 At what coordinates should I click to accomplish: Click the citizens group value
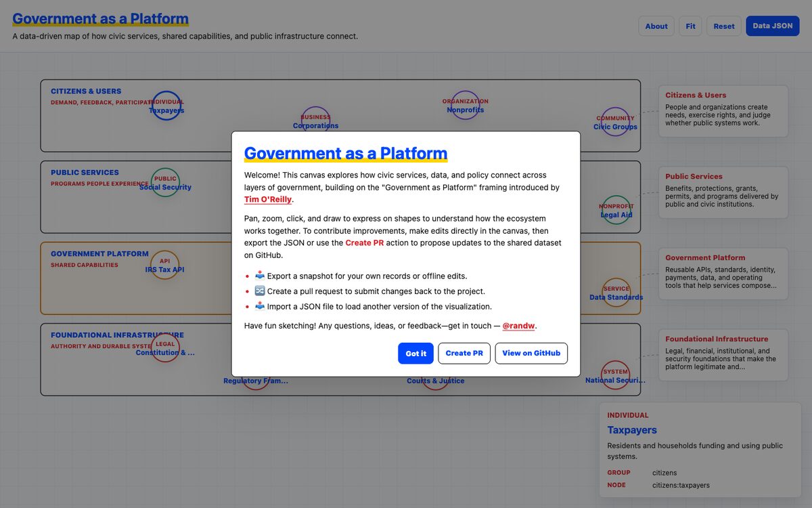(x=664, y=473)
